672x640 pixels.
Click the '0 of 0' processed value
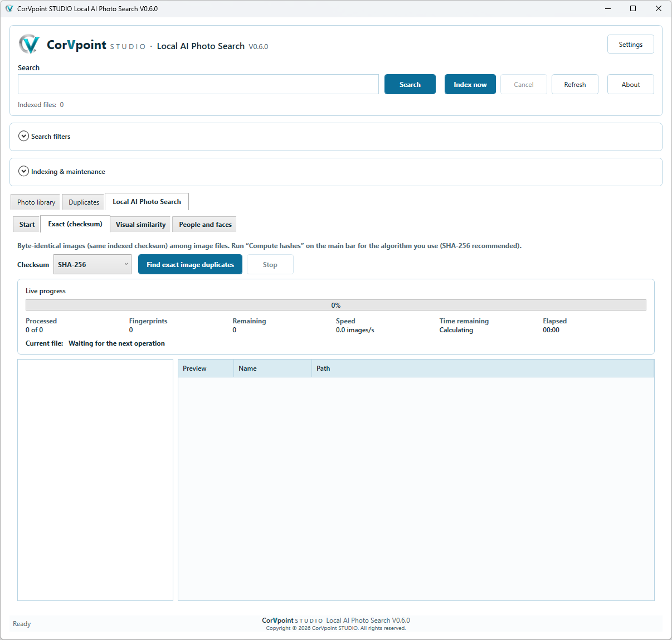34,329
